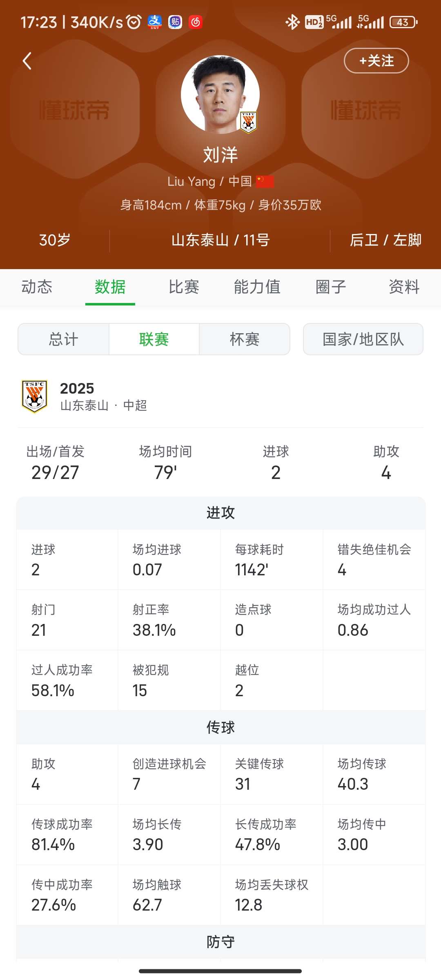
Task: Tap the China flag icon
Action: [265, 181]
